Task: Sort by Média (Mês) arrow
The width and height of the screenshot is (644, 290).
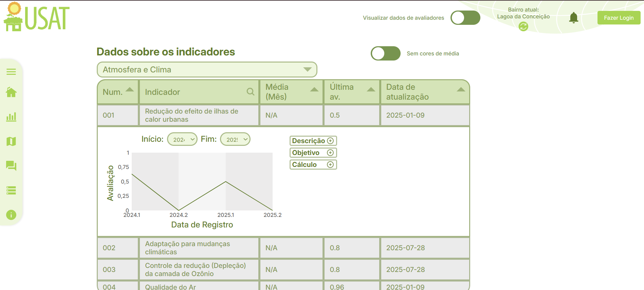Action: [x=314, y=90]
